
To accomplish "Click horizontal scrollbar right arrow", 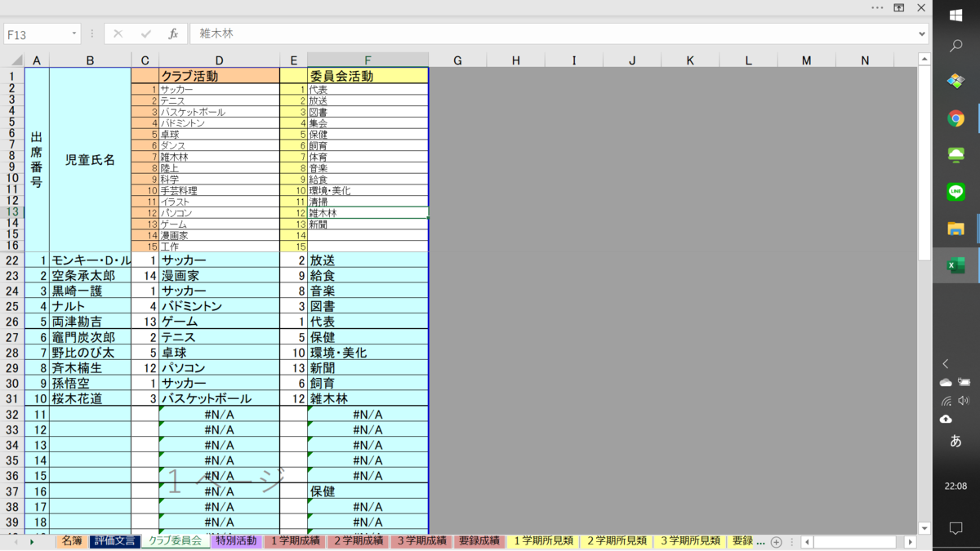I will (x=910, y=542).
